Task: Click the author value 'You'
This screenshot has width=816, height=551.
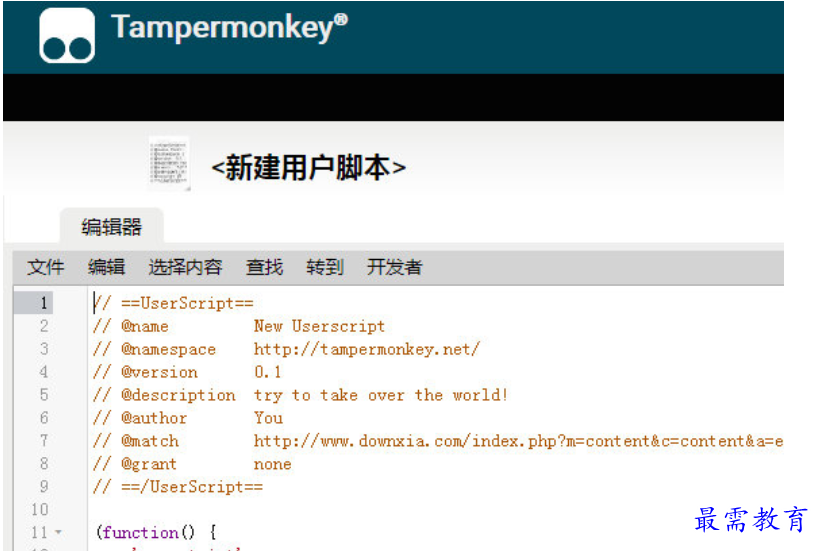Action: coord(268,418)
